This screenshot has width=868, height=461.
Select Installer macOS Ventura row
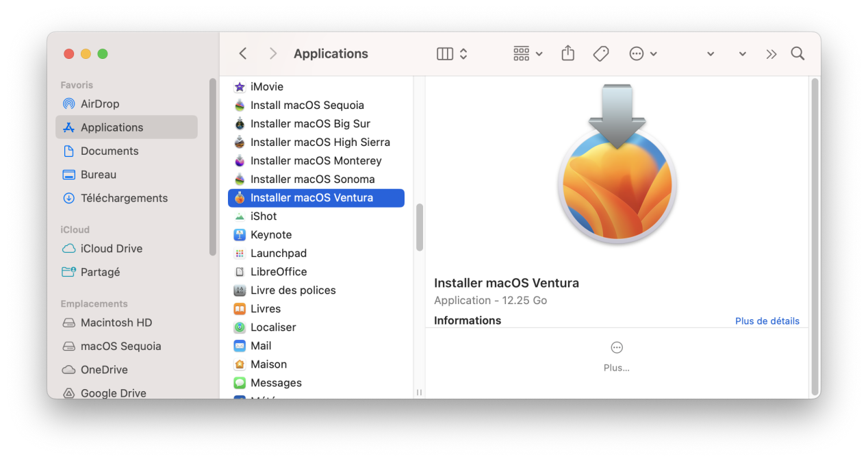316,198
